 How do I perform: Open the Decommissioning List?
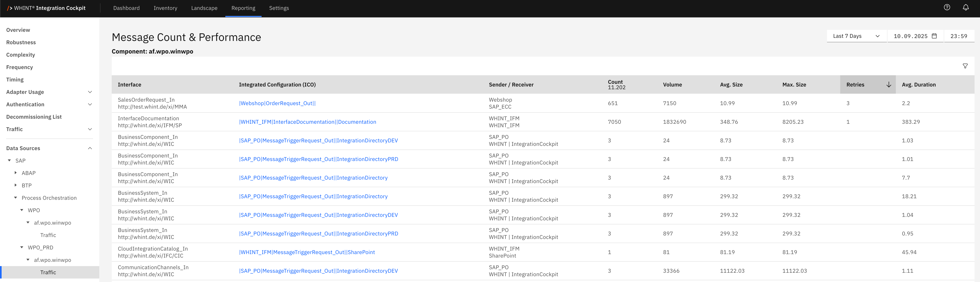pyautogui.click(x=34, y=117)
